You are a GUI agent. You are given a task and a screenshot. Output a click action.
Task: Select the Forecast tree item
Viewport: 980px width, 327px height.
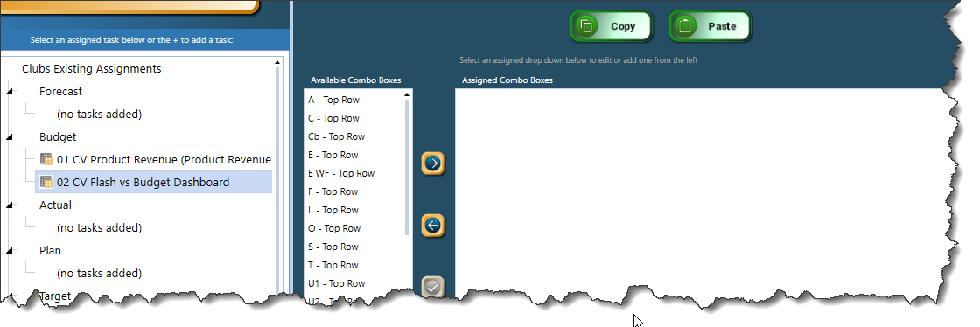coord(60,91)
